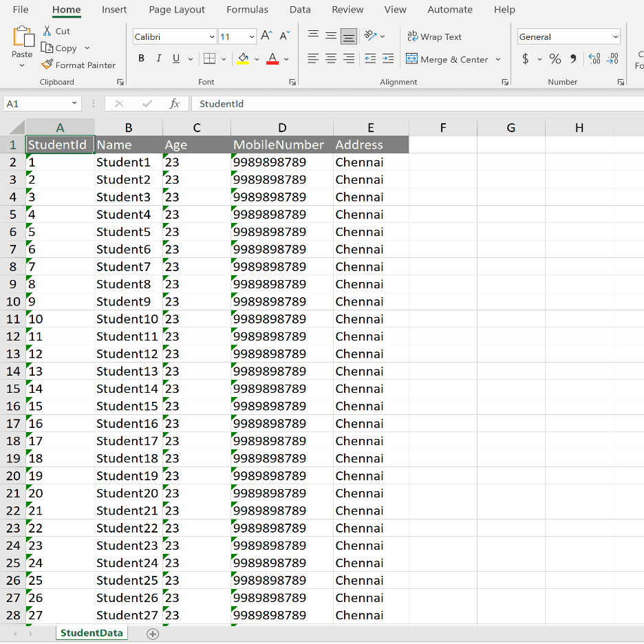Switch to the Automate tab
644x644 pixels.
coord(450,10)
